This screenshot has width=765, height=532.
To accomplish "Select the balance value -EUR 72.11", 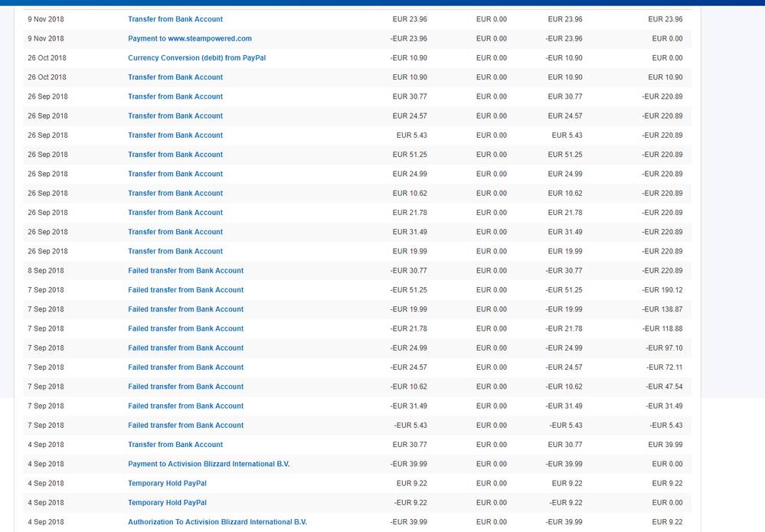I will coord(664,367).
